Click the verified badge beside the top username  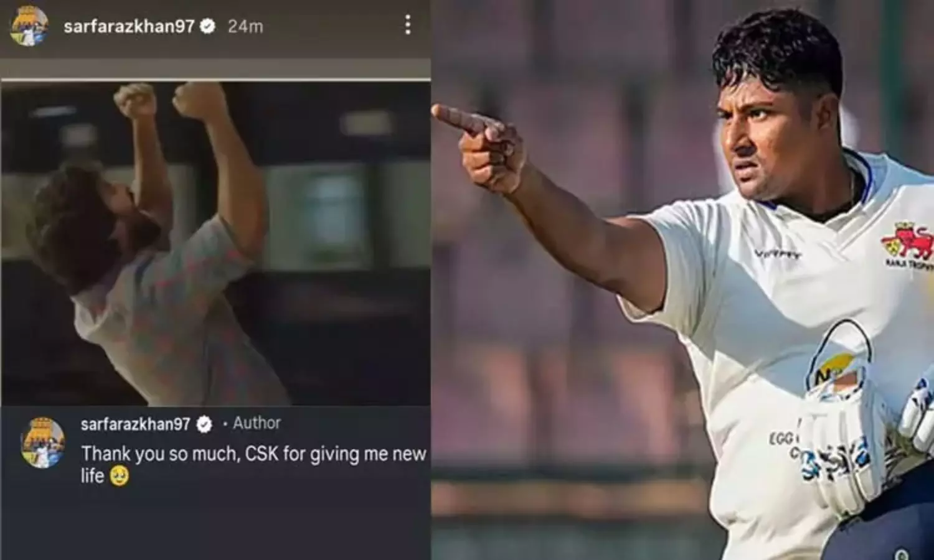(207, 26)
